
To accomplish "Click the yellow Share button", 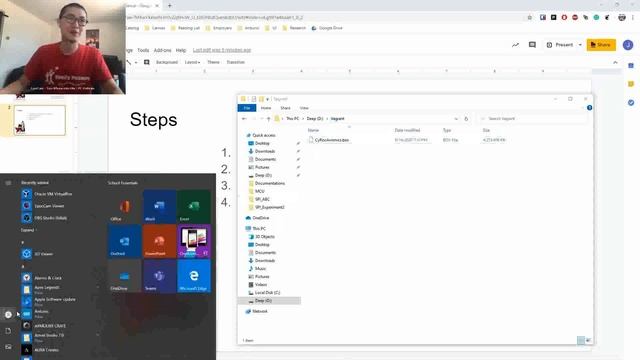I will [601, 45].
